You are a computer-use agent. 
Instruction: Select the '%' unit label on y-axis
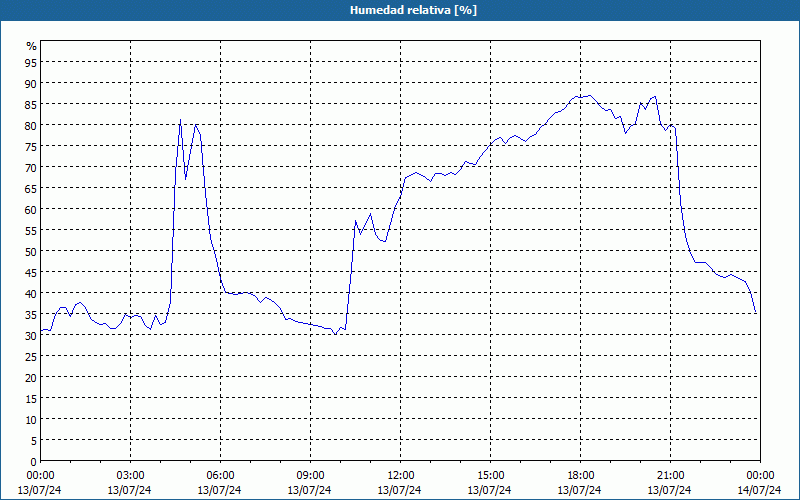pyautogui.click(x=32, y=46)
